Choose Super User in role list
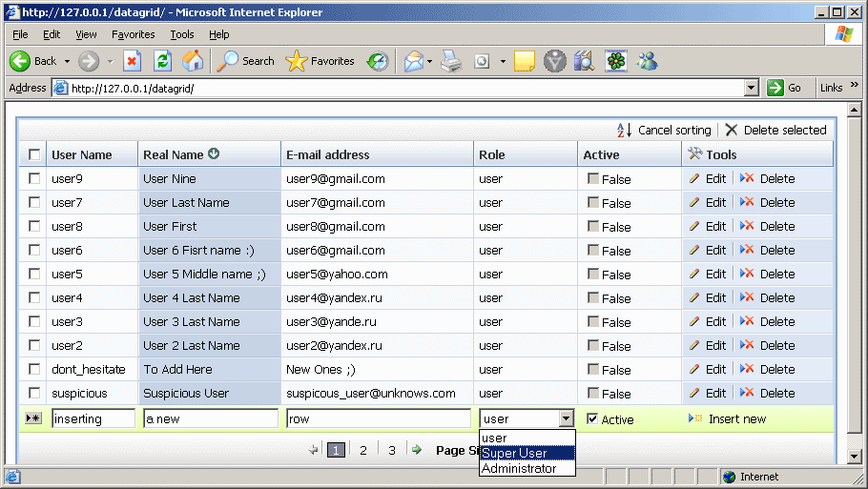 (x=527, y=453)
